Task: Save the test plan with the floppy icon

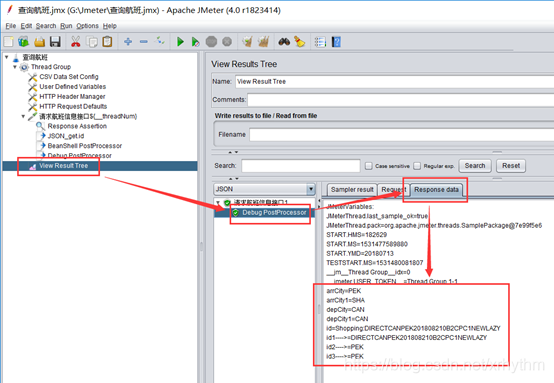Action: [55, 42]
